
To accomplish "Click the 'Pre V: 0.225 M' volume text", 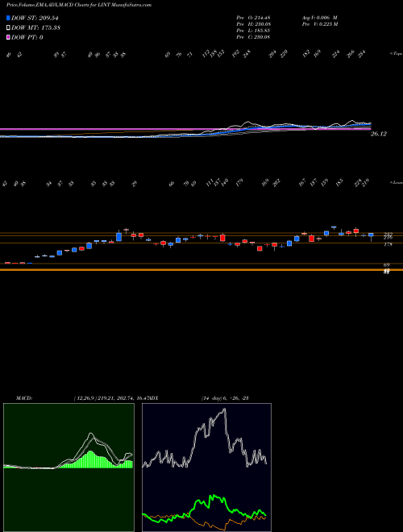I will (319, 24).
